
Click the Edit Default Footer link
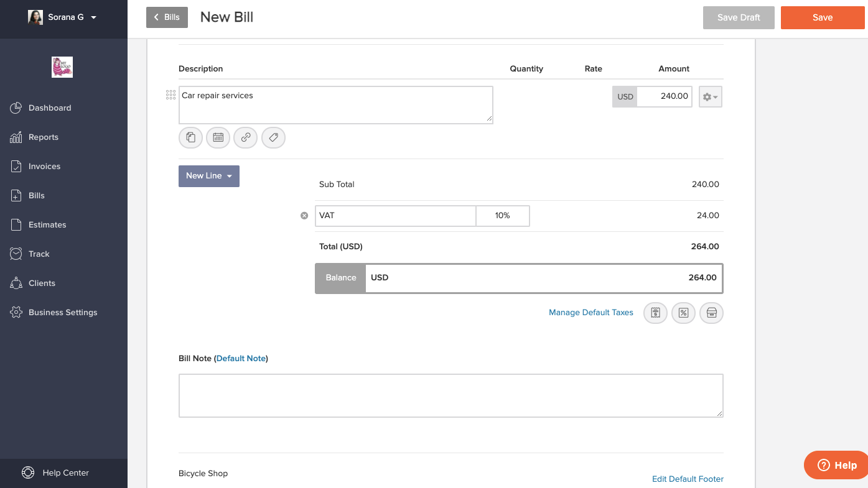point(688,479)
